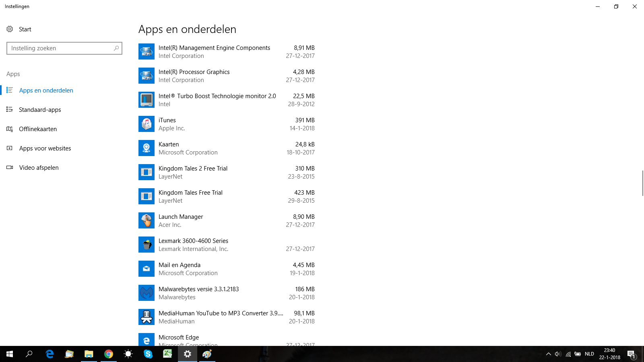Select the Kaarten app icon
644x362 pixels.
click(147, 148)
